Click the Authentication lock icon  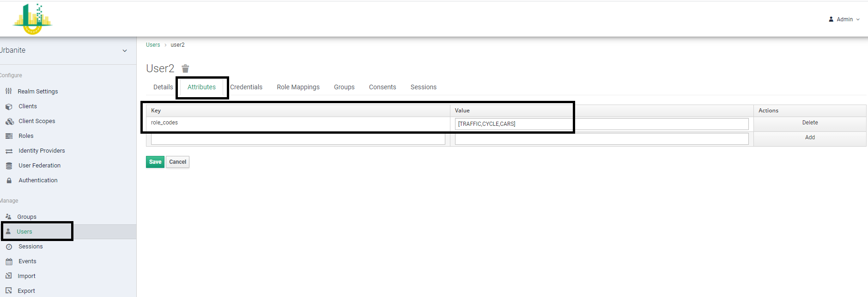pyautogui.click(x=9, y=180)
